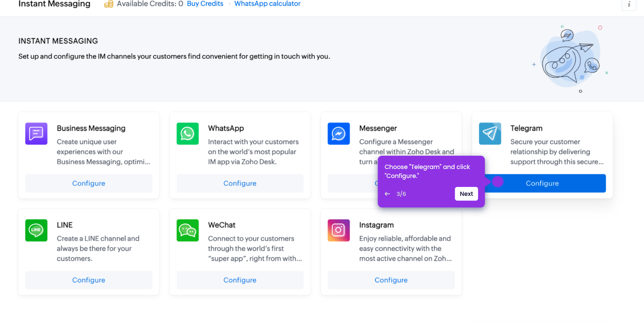Click Next in the tour tooltip
This screenshot has width=644, height=323.
[466, 194]
